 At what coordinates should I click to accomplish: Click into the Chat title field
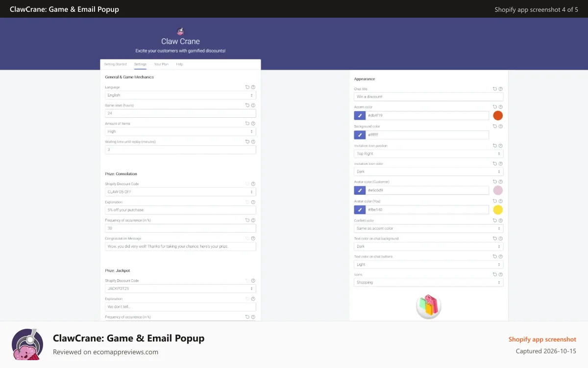point(429,97)
